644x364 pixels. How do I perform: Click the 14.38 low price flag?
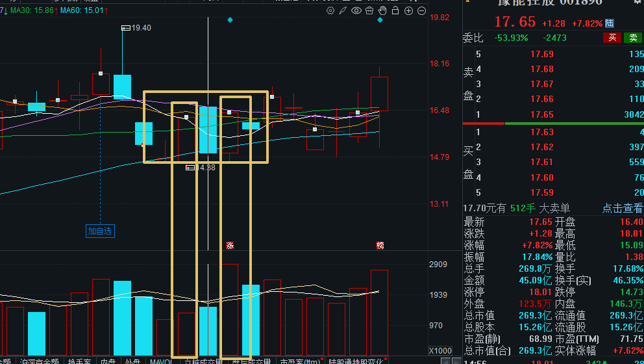[x=201, y=168]
